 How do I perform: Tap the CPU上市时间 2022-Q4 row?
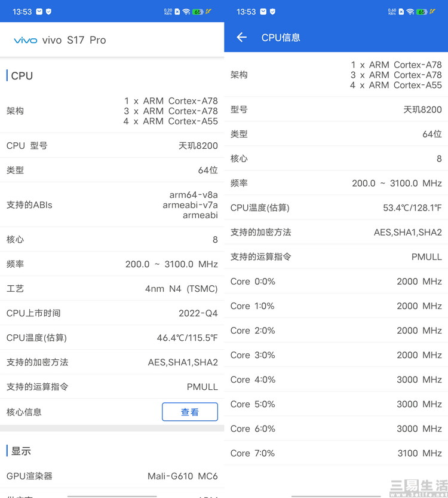pos(112,313)
